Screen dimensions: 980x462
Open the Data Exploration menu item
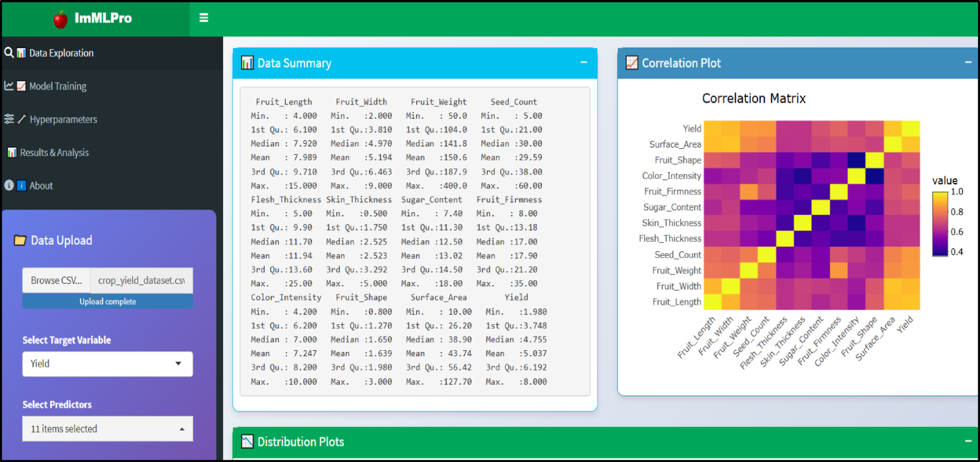pos(61,53)
